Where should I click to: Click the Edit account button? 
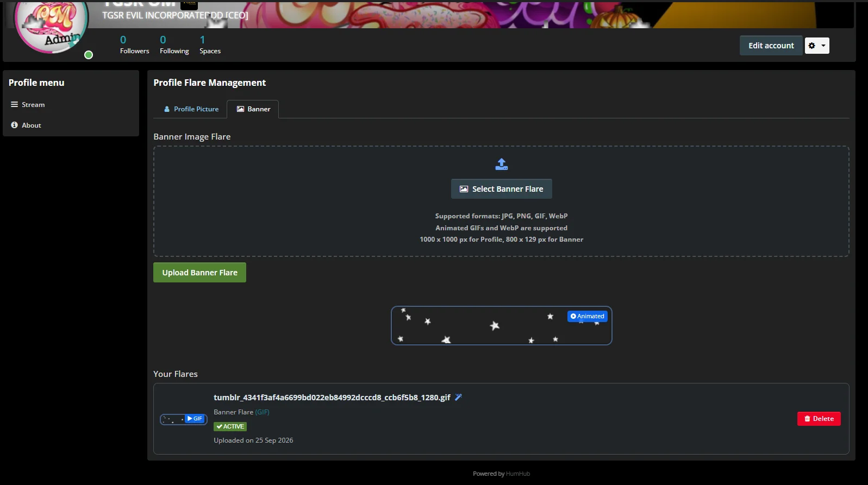[771, 46]
